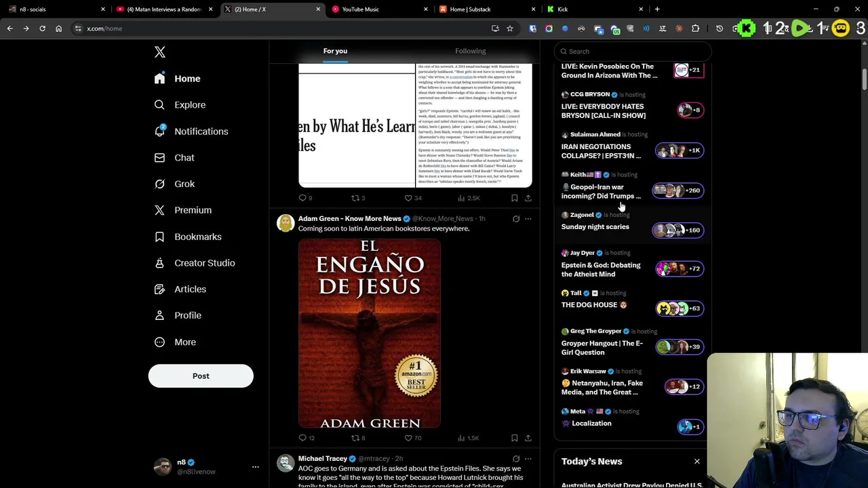The height and width of the screenshot is (488, 868).
Task: Open Explore in the sidebar
Action: tap(180, 105)
